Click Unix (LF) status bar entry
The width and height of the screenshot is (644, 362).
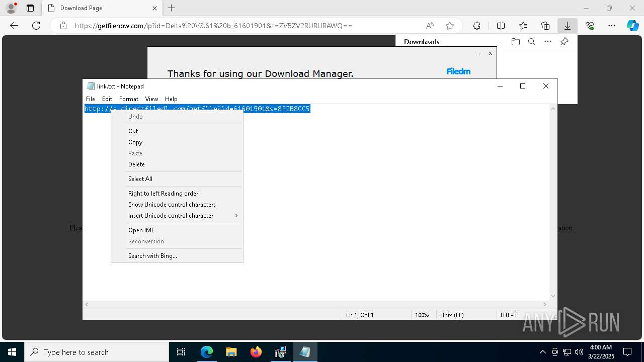coord(452,315)
